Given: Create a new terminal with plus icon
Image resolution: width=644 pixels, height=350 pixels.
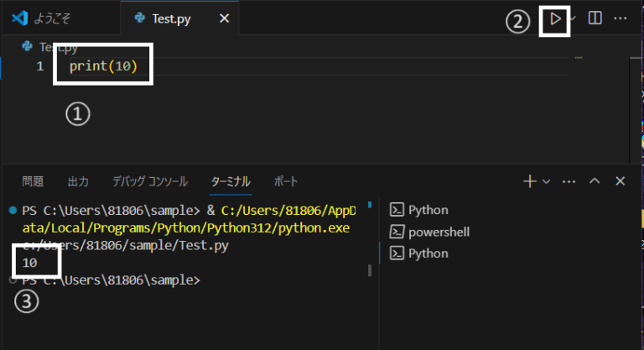Looking at the screenshot, I should [x=529, y=181].
